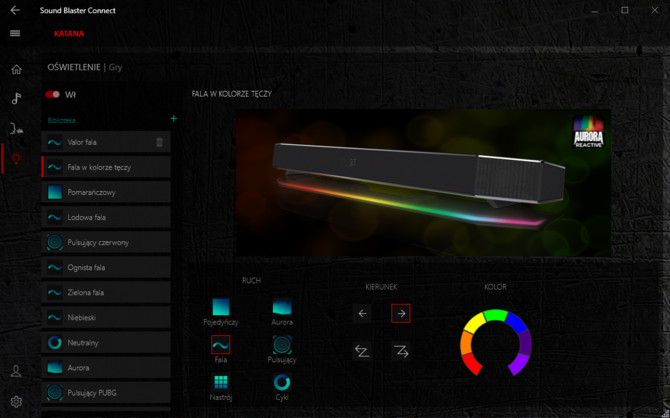Click the KATANA device name
The width and height of the screenshot is (670, 418).
[69, 33]
